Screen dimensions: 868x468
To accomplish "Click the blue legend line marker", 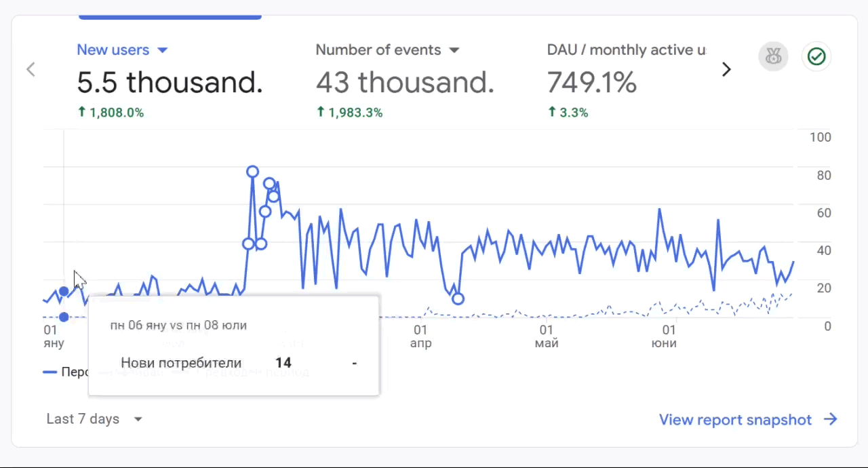I will point(50,372).
